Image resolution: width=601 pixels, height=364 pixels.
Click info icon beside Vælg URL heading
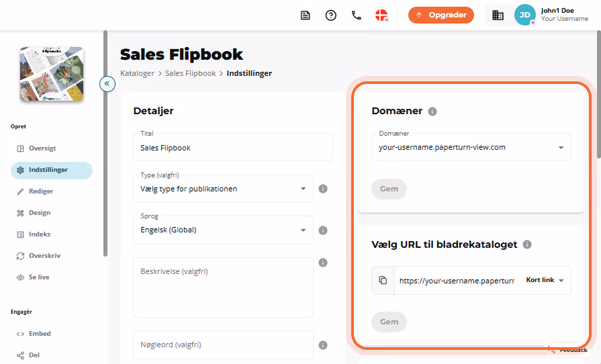[x=527, y=244]
